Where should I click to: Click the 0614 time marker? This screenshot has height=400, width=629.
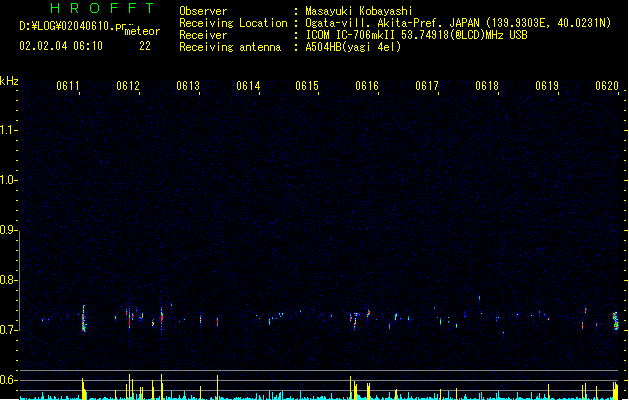[248, 85]
